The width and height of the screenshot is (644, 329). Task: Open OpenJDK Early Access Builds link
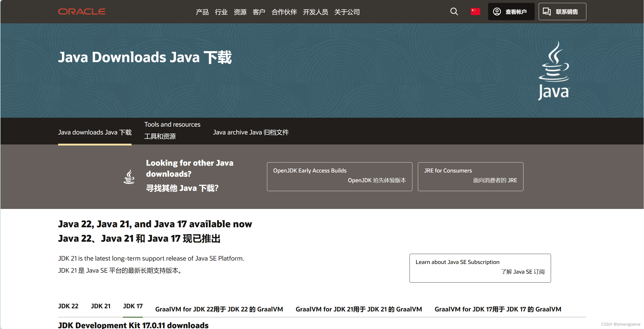(x=339, y=176)
